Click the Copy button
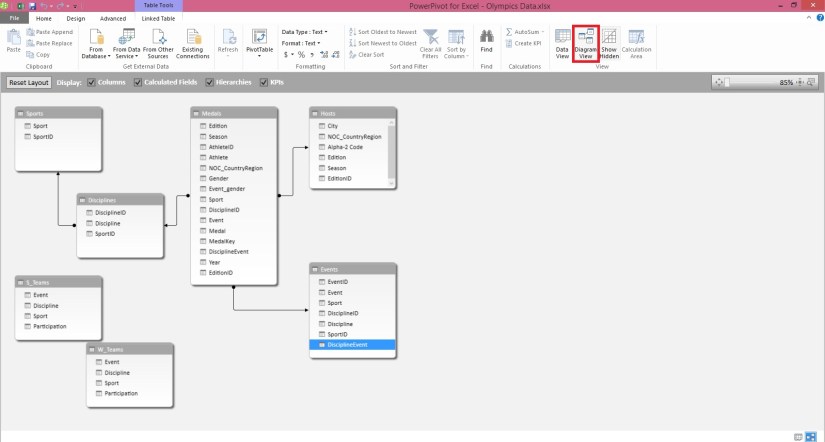The image size is (825, 442). (x=38, y=55)
